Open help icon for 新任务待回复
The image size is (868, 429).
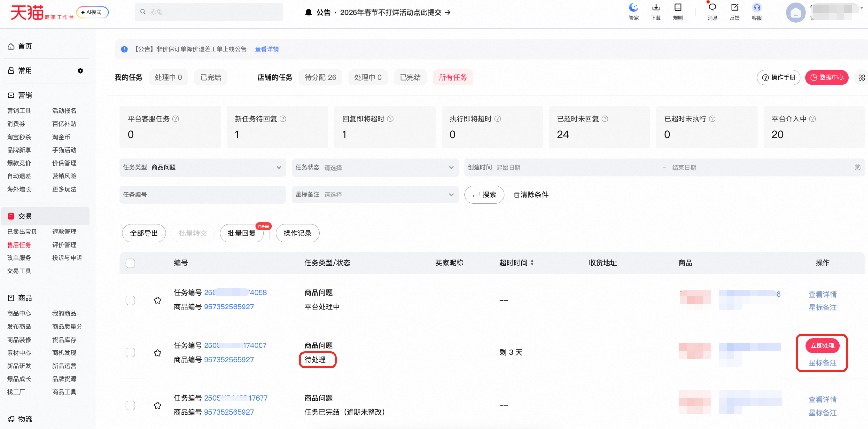point(283,119)
